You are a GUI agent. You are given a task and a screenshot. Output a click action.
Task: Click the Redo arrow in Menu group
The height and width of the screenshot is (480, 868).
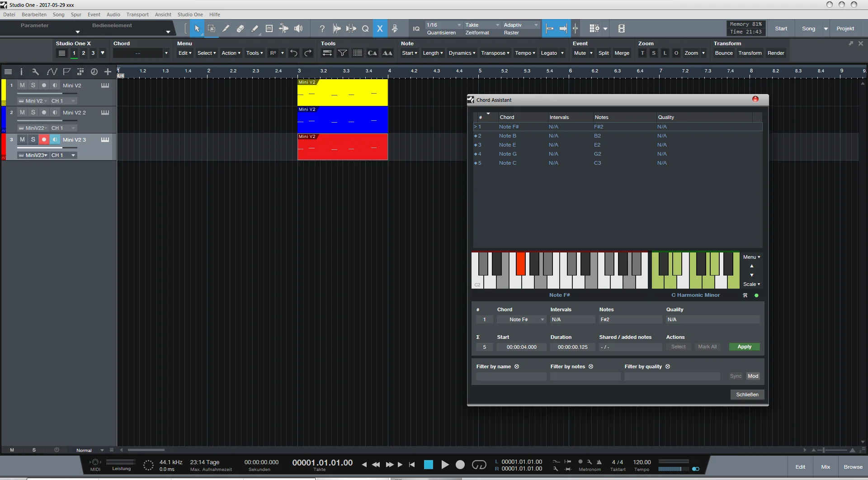308,53
